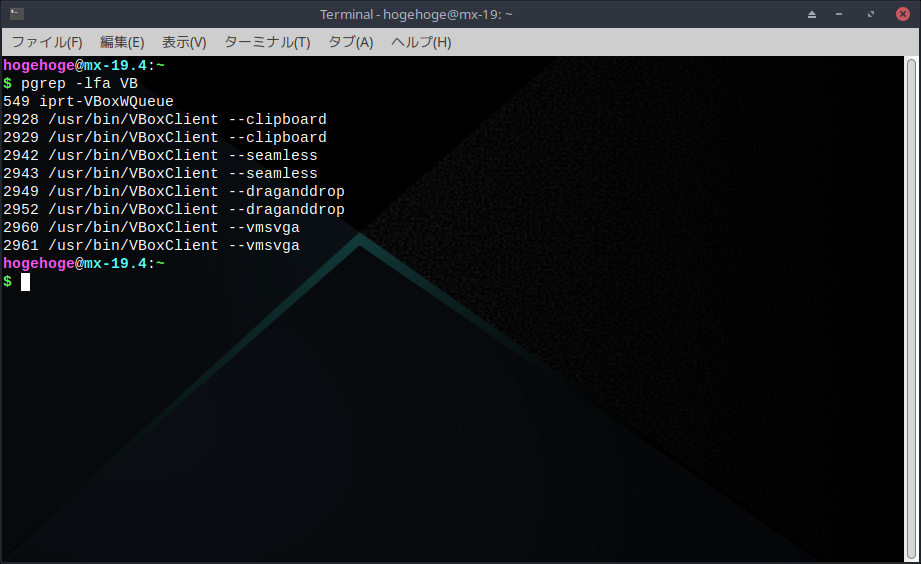Click the terminal app icon in title bar
Screen dimensions: 921x564
(x=16, y=14)
